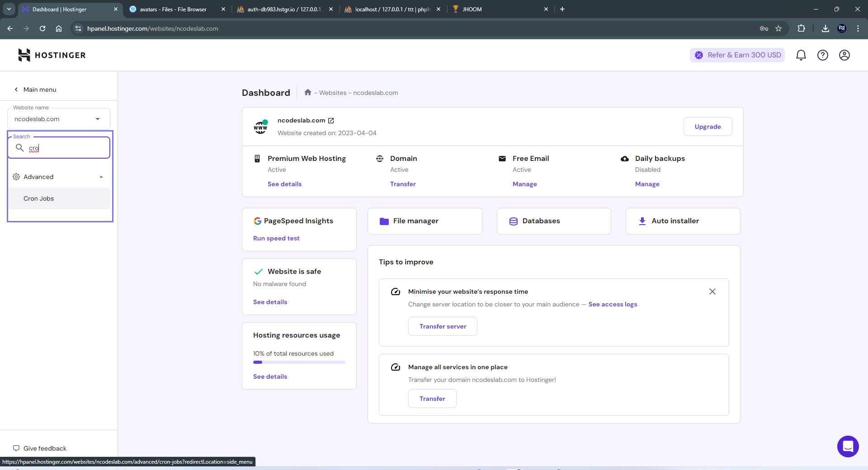The image size is (868, 470).
Task: Click the sidebar Search field
Action: tap(59, 148)
